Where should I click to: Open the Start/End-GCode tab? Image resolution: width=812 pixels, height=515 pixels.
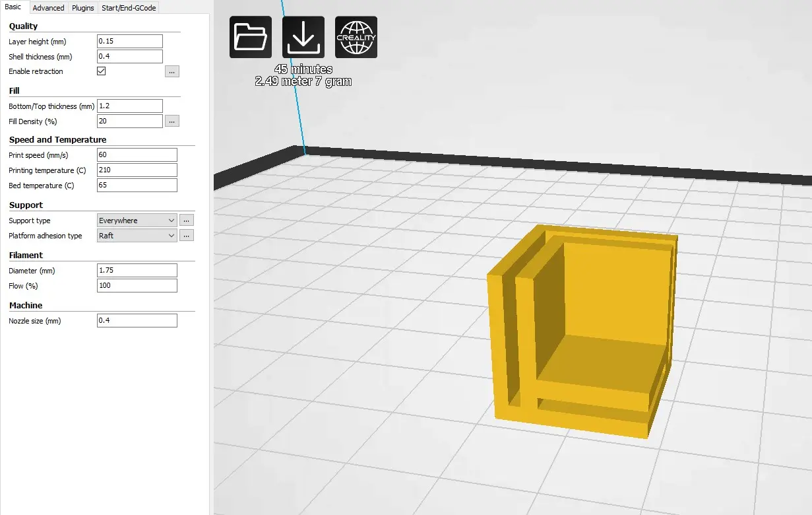point(128,8)
